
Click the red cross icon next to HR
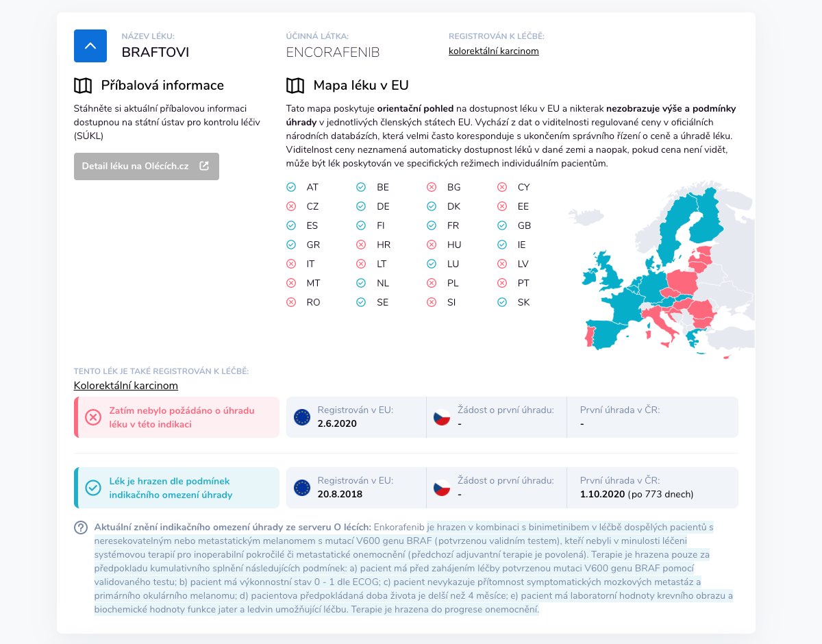[x=361, y=245]
